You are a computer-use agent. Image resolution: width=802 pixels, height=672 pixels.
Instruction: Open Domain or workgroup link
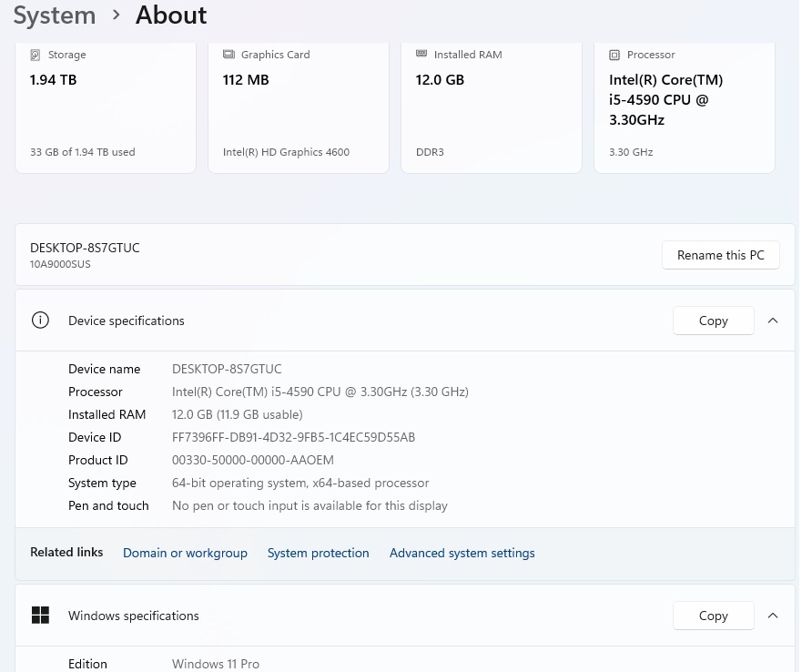pyautogui.click(x=185, y=553)
